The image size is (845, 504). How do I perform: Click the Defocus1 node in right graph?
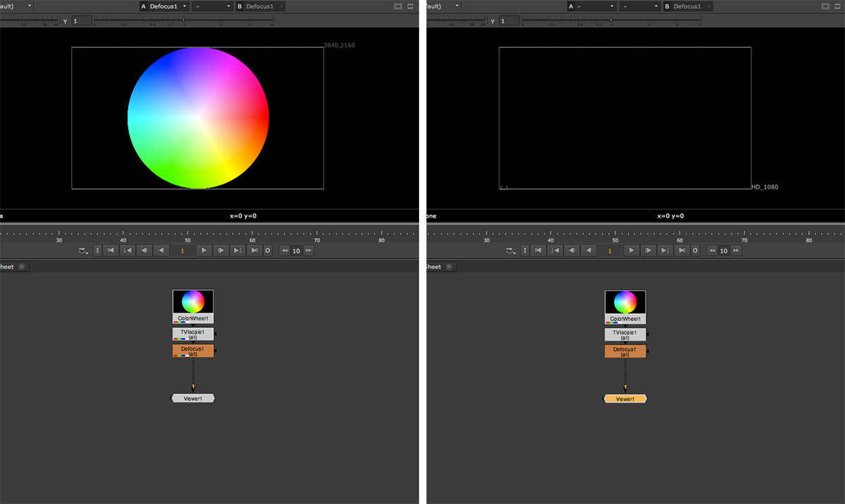pyautogui.click(x=625, y=351)
